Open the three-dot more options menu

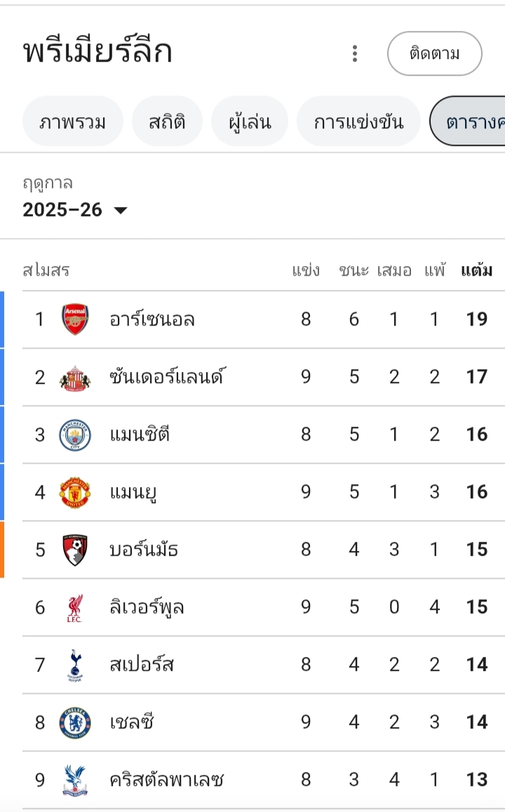click(355, 53)
